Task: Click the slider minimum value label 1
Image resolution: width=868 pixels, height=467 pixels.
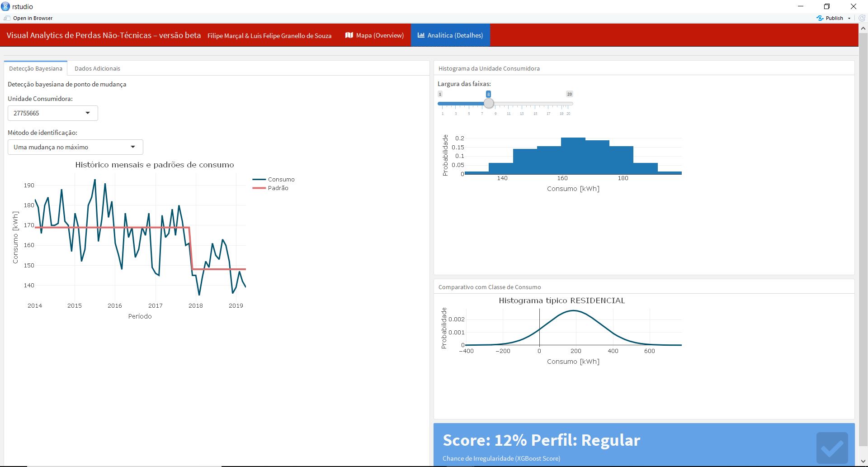Action: click(440, 94)
